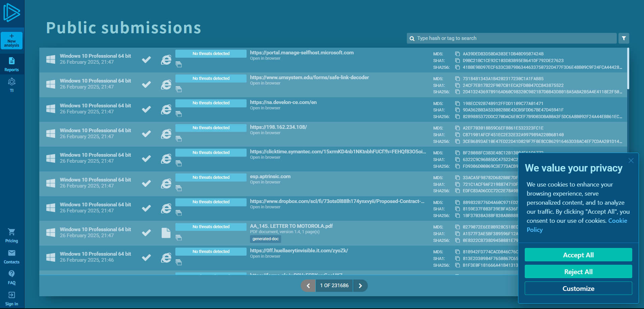Open the FAQ help icon
Screen dimensions: 644x309
pos(12,277)
